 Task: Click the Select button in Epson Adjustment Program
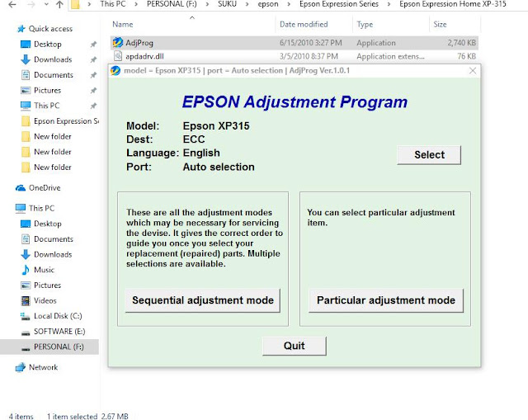pyautogui.click(x=429, y=155)
